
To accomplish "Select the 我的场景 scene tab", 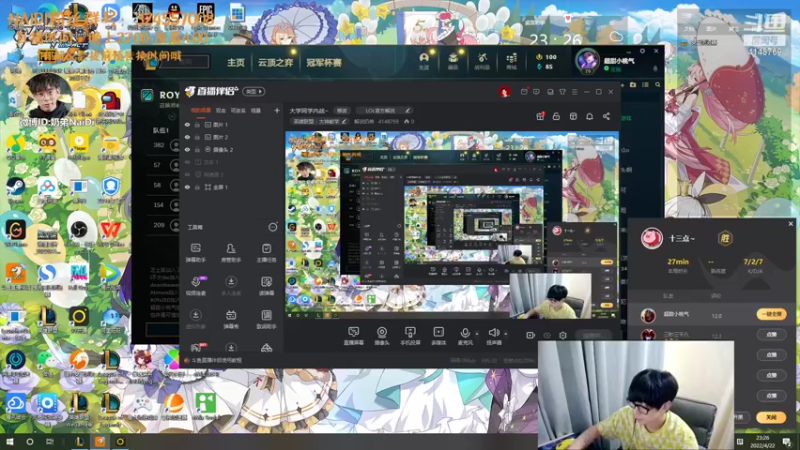I will pos(201,110).
